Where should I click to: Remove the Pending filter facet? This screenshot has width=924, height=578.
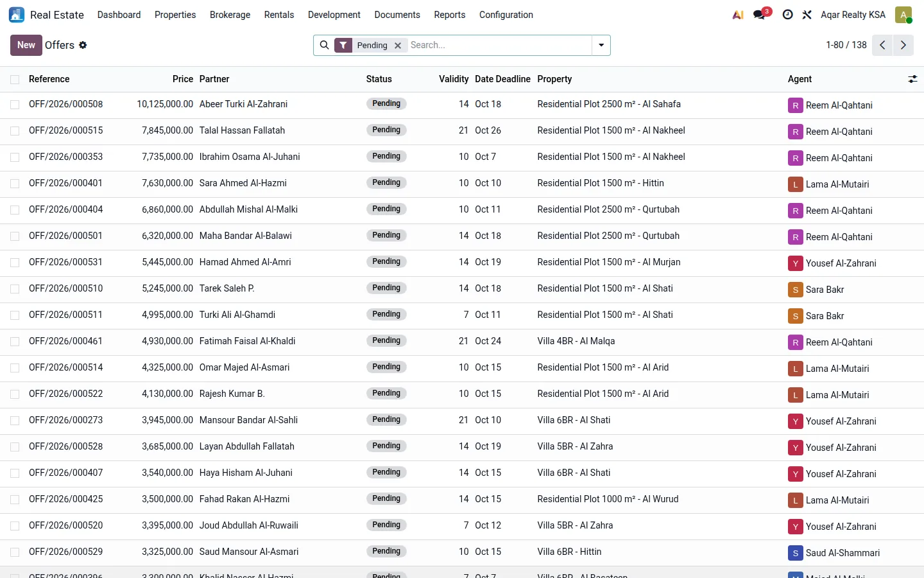pyautogui.click(x=398, y=46)
